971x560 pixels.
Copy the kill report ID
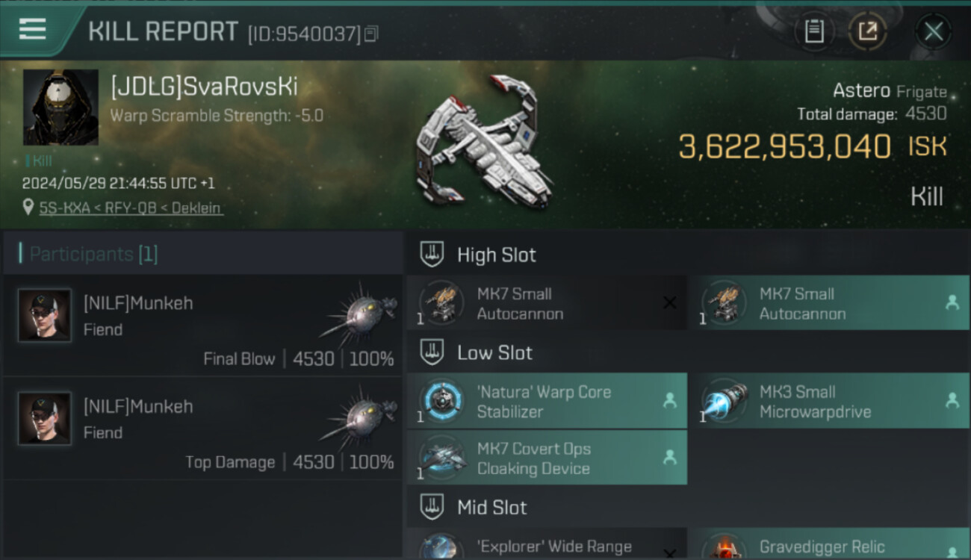click(371, 34)
